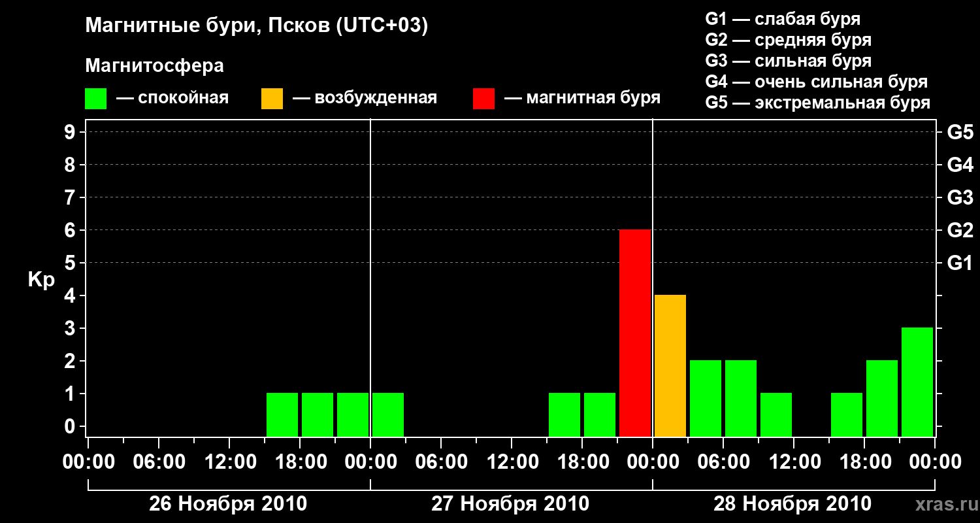This screenshot has height=523, width=980.
Task: Click the red storm bar reaching Kp 6
Action: 635,333
